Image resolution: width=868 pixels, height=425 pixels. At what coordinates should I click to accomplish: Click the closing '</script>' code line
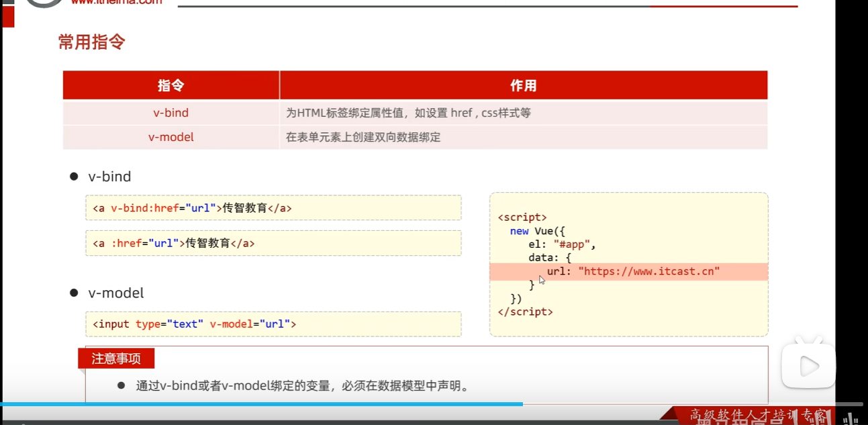(526, 312)
